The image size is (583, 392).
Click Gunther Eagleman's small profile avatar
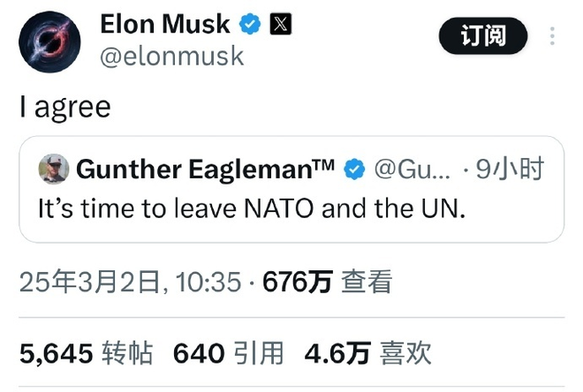tap(54, 168)
